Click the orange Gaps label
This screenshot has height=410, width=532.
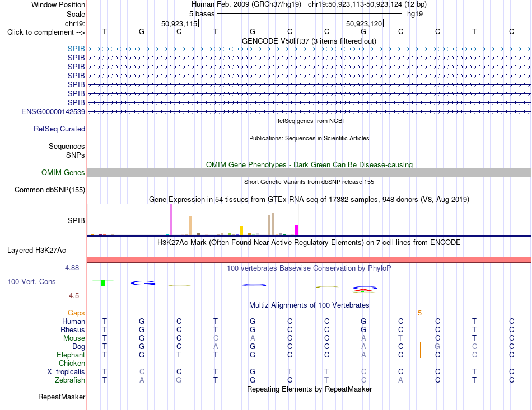coord(76,313)
